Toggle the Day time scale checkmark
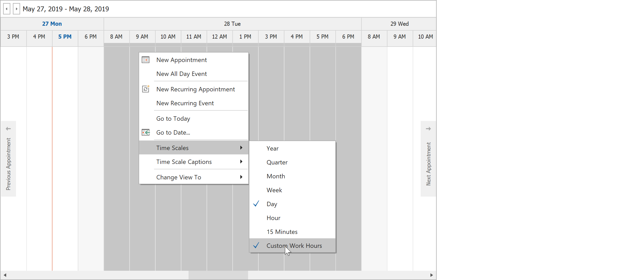Viewport: 644px width, 280px height. pyautogui.click(x=256, y=204)
